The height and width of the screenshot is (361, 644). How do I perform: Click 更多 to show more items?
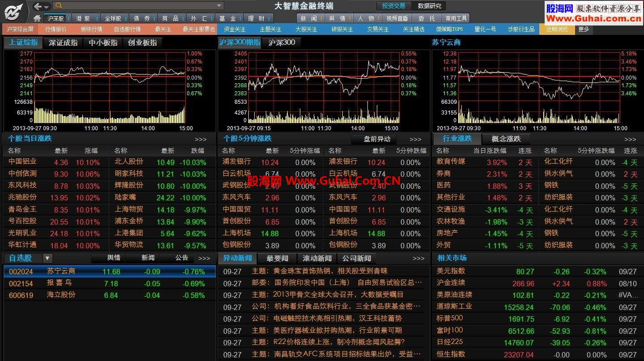pyautogui.click(x=584, y=29)
